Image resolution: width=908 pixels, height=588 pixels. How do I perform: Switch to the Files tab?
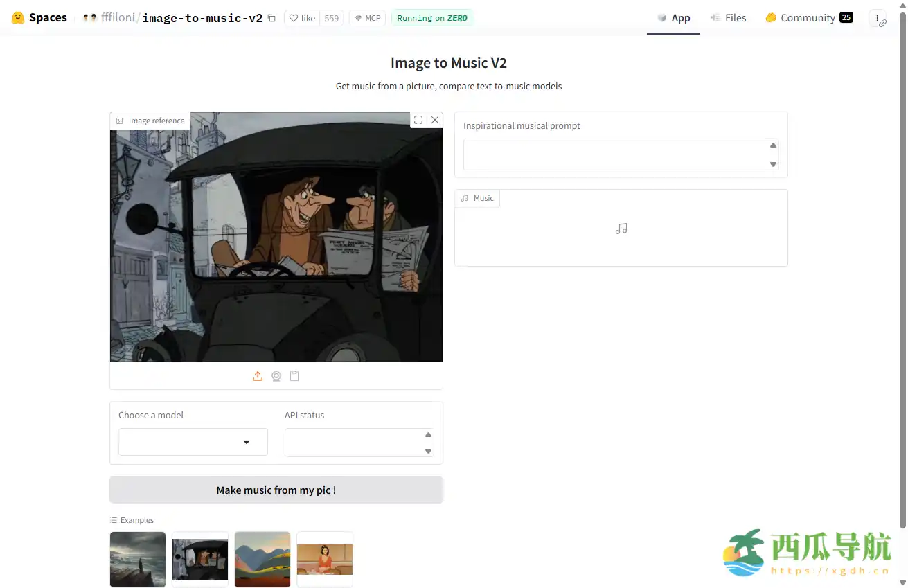click(x=729, y=18)
